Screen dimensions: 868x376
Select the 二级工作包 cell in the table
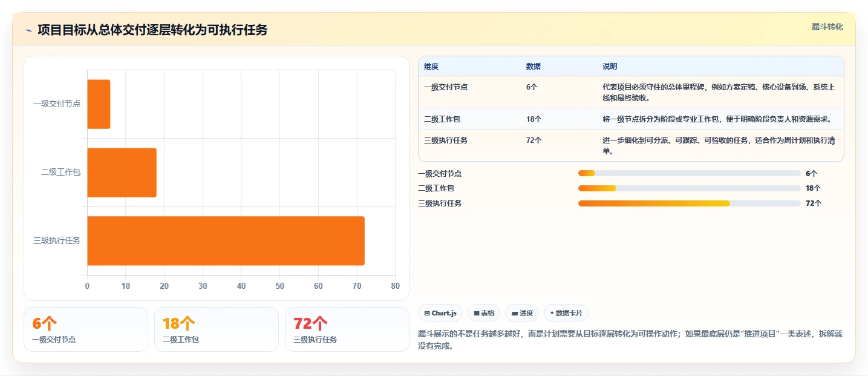442,119
